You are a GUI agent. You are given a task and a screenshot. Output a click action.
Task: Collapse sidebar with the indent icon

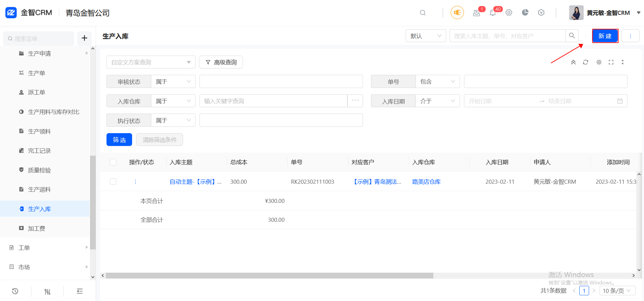[80, 291]
